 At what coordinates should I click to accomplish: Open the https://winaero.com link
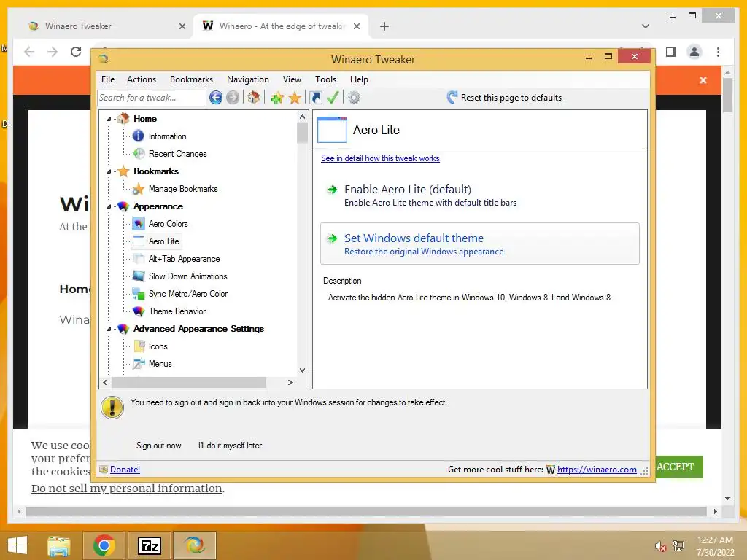pos(597,470)
